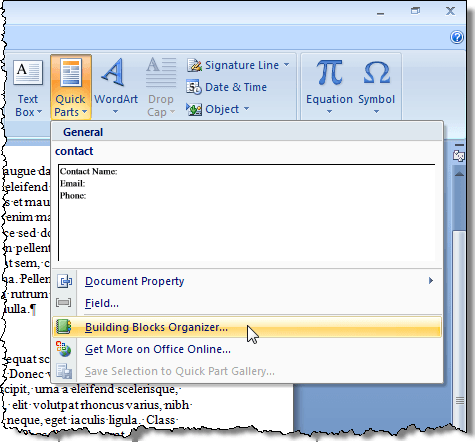The width and height of the screenshot is (475, 442).
Task: Open Microsoft Office Word Help
Action: coord(457,37)
